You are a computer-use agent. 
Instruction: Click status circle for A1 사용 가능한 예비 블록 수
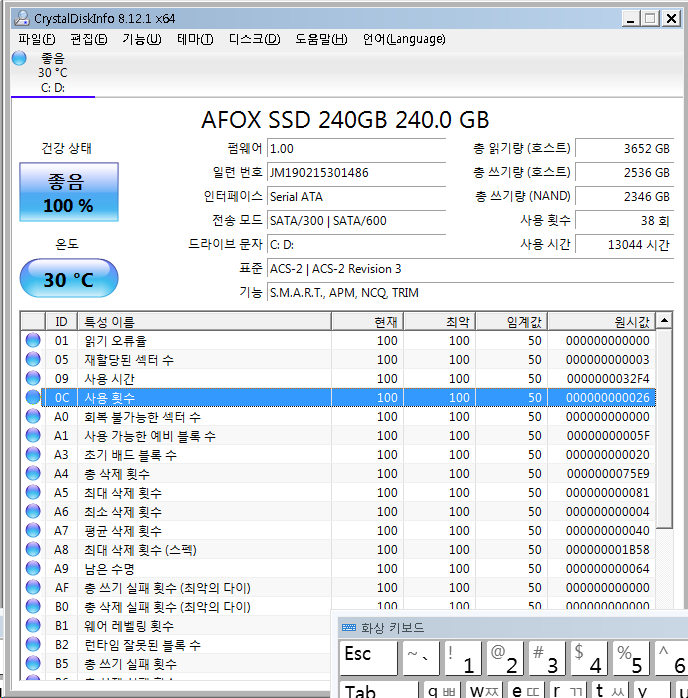33,435
